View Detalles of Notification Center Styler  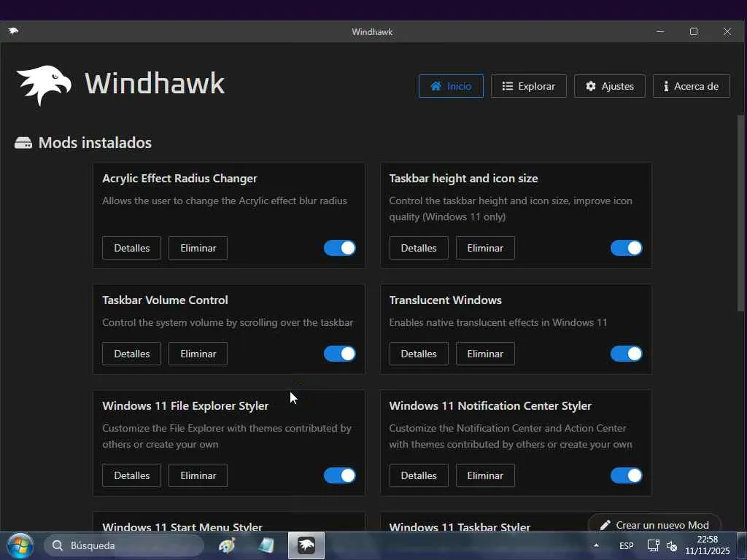[419, 475]
